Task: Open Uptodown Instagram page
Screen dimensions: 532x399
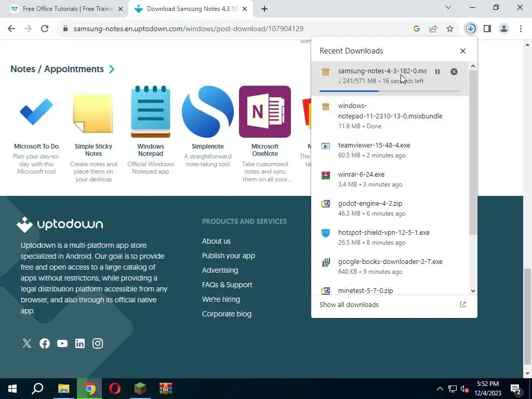Action: (x=97, y=343)
